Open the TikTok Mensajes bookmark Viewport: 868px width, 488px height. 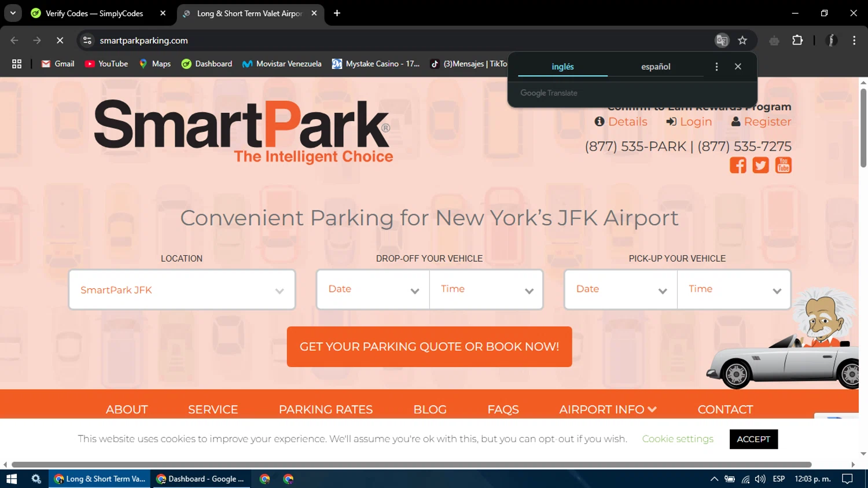pos(468,64)
